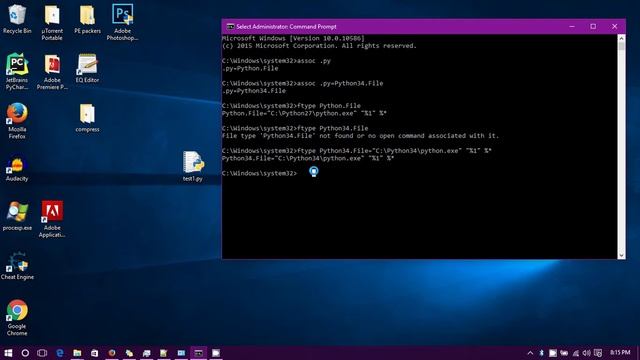Switch to Command Prompt taskbar button
Image resolution: width=640 pixels, height=360 pixels.
click(x=198, y=353)
